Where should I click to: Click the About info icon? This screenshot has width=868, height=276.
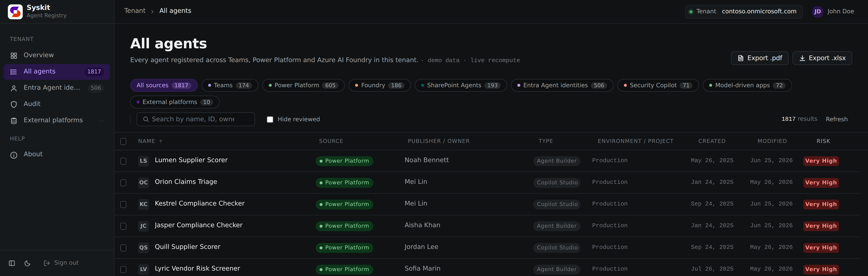(14, 155)
